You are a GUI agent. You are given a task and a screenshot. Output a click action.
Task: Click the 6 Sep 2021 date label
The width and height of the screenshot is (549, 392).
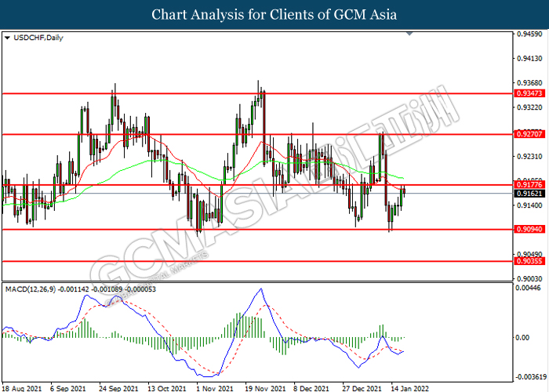(x=68, y=388)
